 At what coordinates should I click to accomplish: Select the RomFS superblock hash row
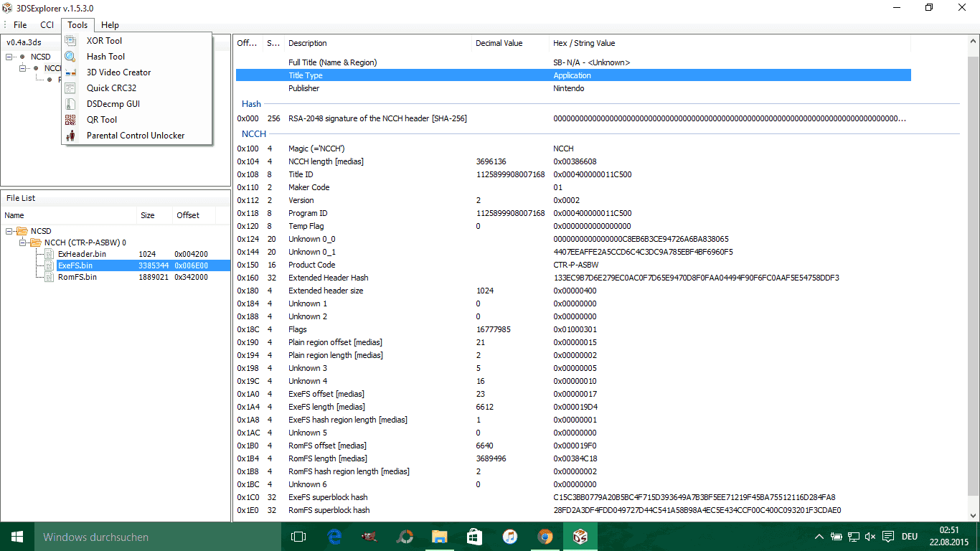(573, 510)
